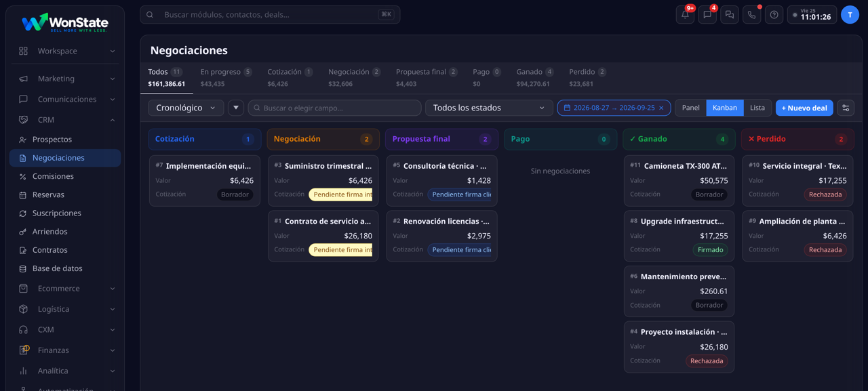Expand the Ecommerce section chevron
The width and height of the screenshot is (868, 391).
(113, 289)
